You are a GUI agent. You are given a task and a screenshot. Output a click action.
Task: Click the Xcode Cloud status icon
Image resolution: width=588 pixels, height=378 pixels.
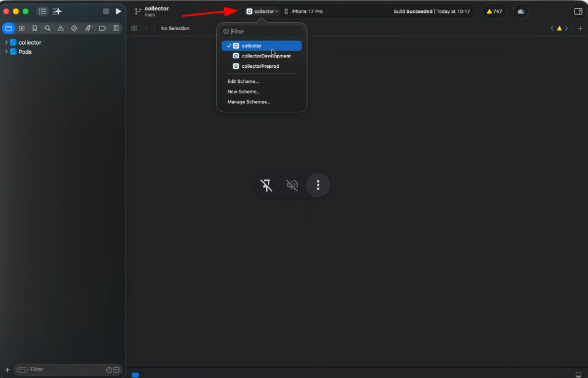[x=520, y=12]
